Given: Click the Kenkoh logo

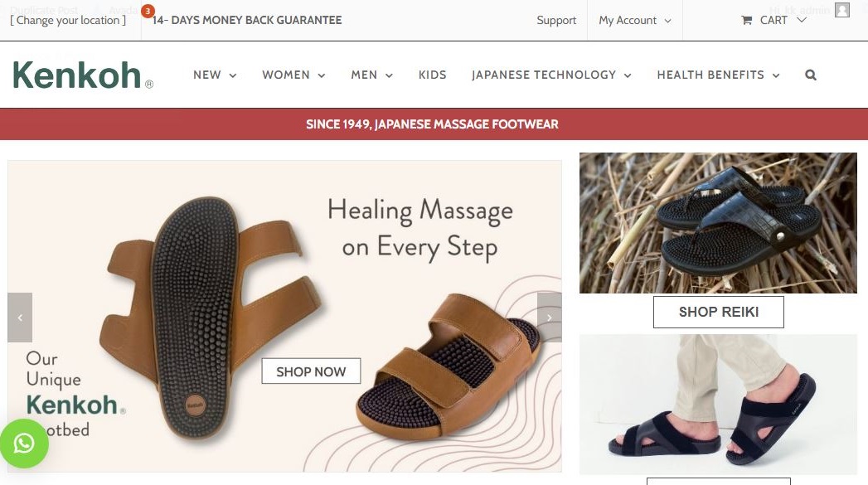Looking at the screenshot, I should (82, 75).
